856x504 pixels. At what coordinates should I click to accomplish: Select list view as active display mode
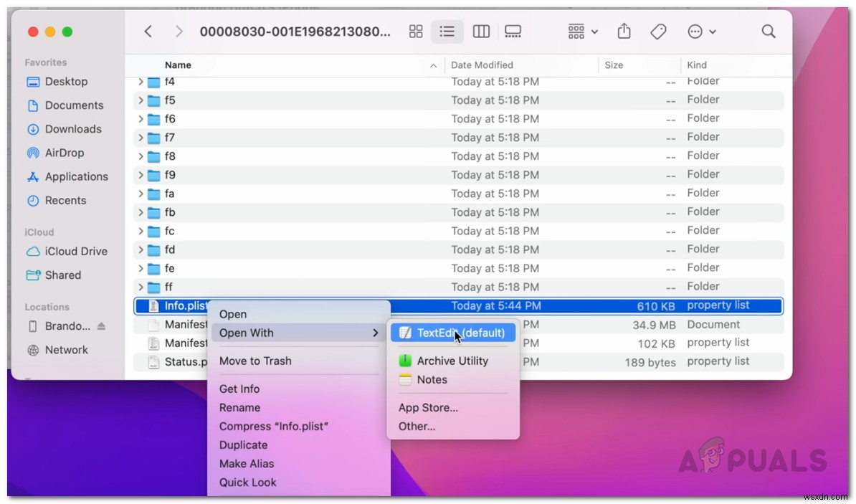447,32
